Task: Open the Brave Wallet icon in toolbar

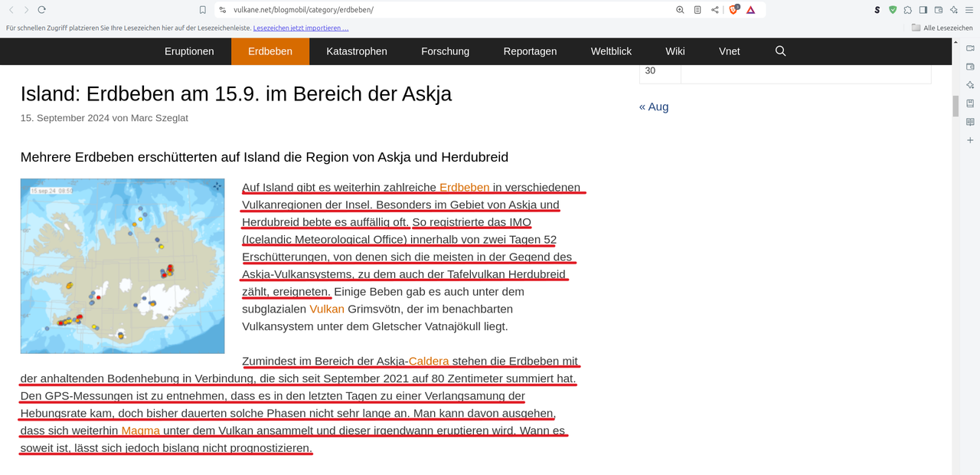Action: 939,10
